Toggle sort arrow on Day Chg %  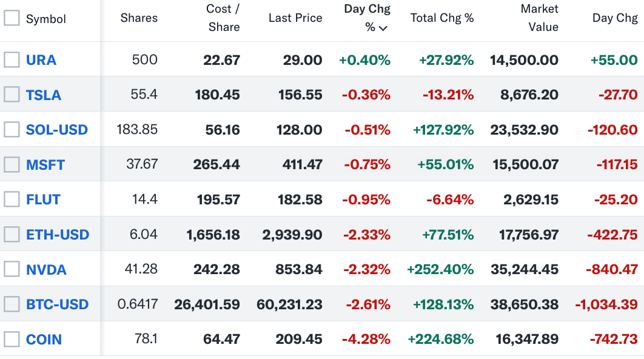pyautogui.click(x=383, y=29)
